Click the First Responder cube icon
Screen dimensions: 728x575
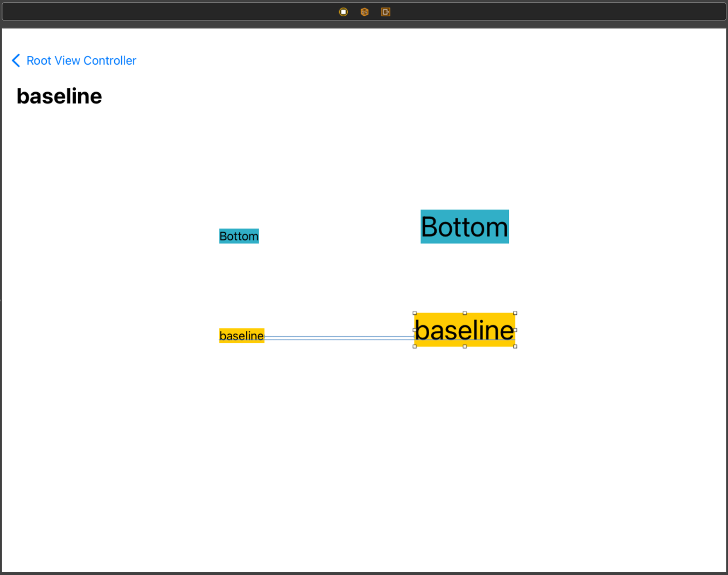click(365, 12)
